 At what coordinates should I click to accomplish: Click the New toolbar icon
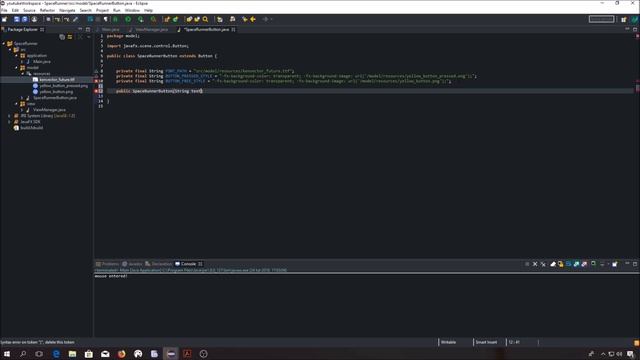(x=4, y=19)
